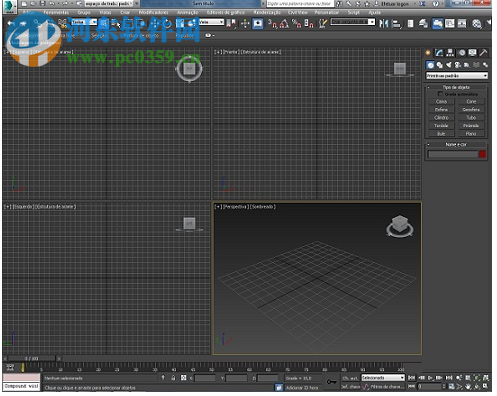Viewport: 497px width, 396px height.
Task: Click the keyword search field in title bar
Action: [300, 4]
